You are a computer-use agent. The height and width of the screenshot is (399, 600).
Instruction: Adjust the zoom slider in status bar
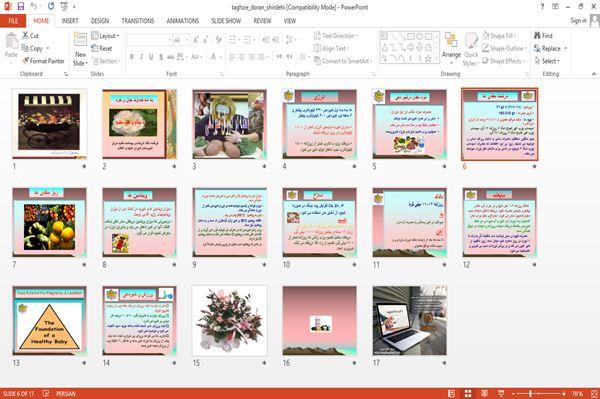point(531,393)
